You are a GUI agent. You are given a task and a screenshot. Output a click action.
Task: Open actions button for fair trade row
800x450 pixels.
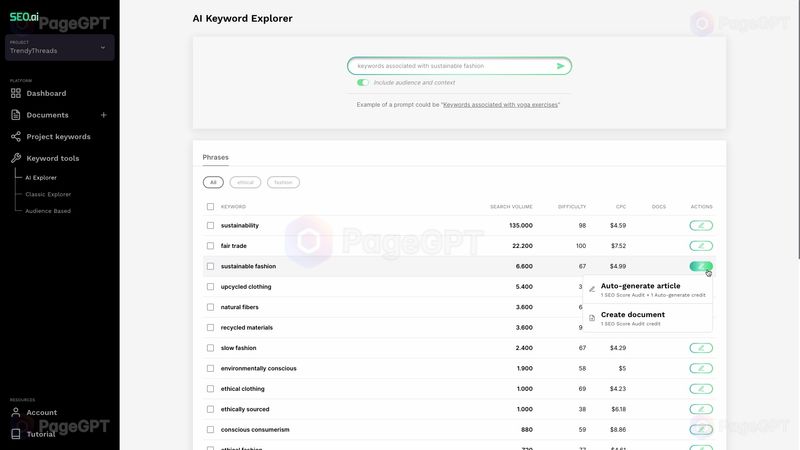pos(701,246)
